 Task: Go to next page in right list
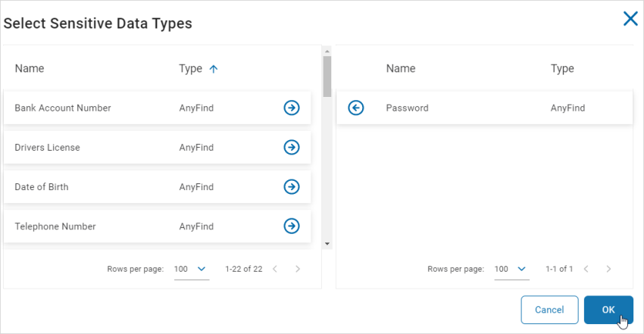tap(608, 269)
